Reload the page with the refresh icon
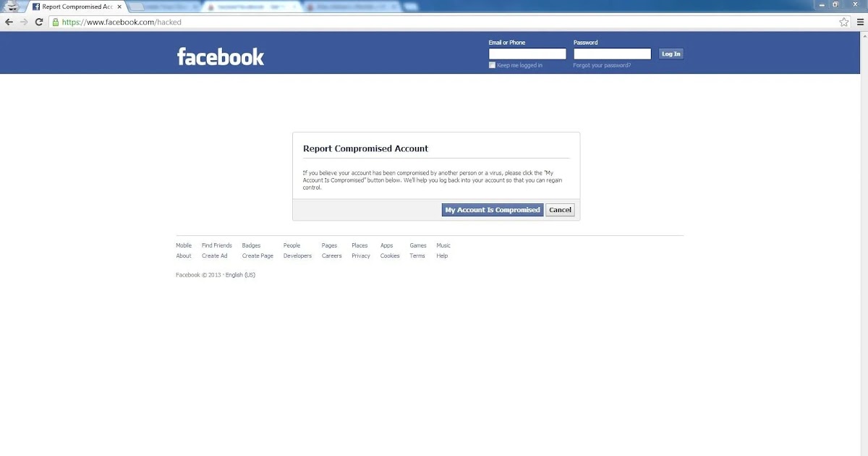The image size is (868, 456). (x=39, y=22)
